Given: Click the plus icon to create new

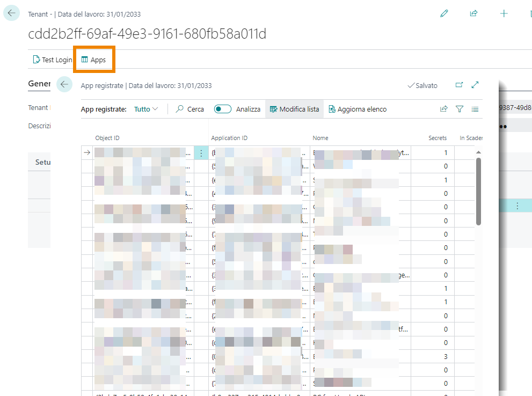Looking at the screenshot, I should (504, 14).
